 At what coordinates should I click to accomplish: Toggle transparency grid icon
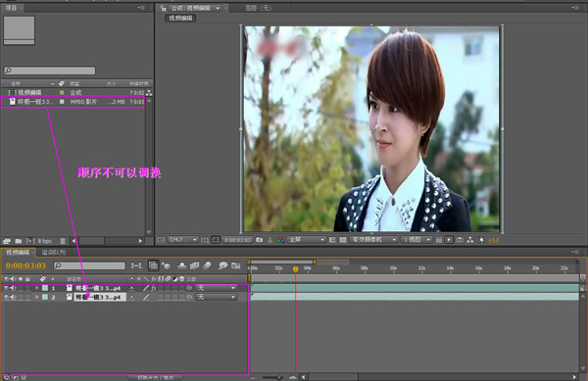point(343,240)
